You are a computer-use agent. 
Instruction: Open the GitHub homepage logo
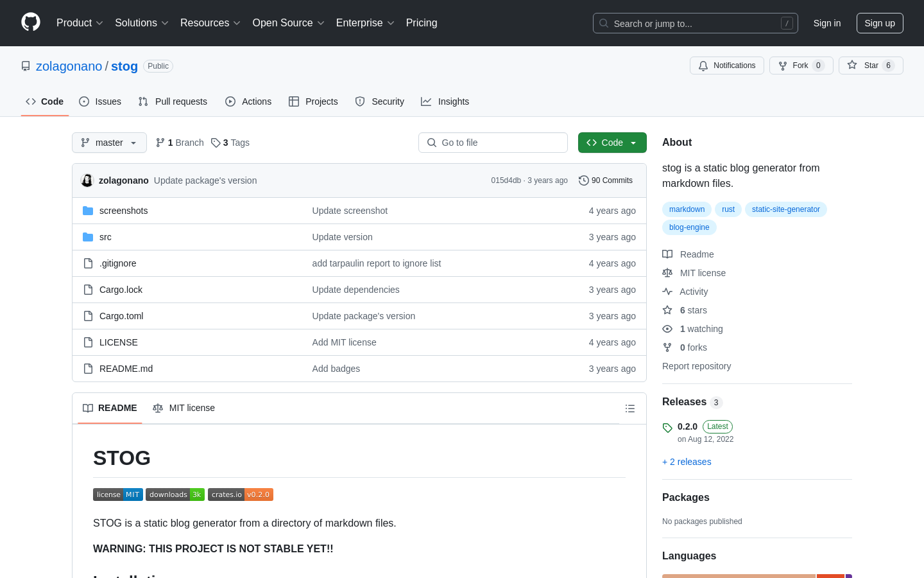click(x=31, y=22)
